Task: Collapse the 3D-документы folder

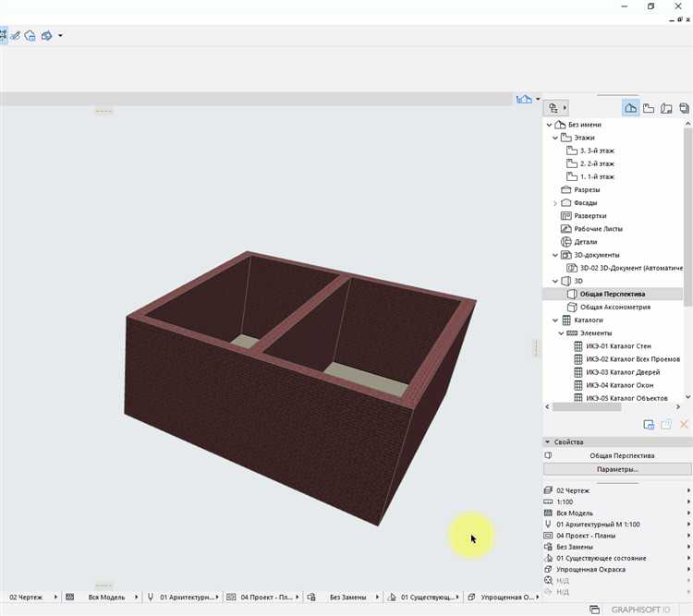Action: 555,256
